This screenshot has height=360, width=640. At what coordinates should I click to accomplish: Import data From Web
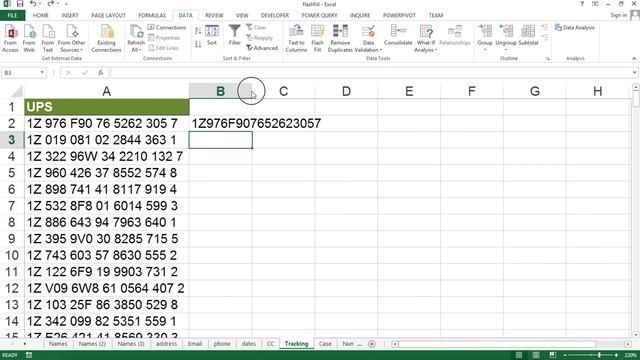(29, 38)
